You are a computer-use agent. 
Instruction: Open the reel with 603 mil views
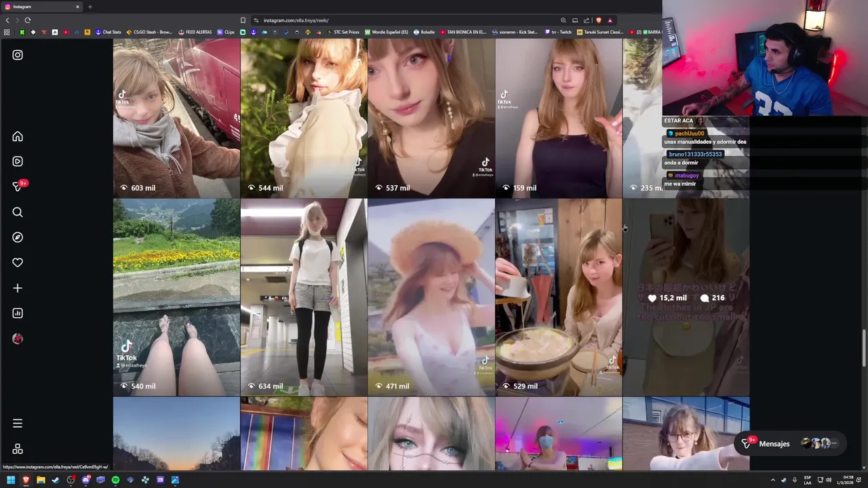(176, 118)
